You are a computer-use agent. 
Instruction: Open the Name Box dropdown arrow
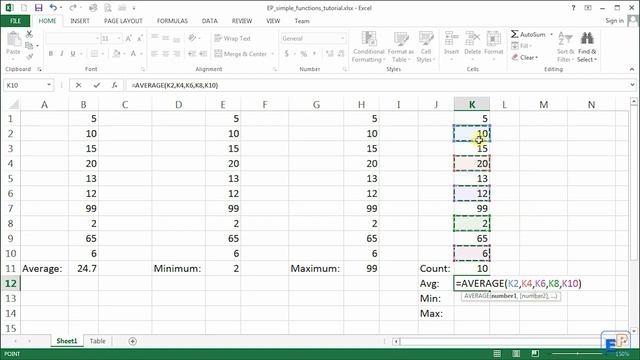pos(49,85)
